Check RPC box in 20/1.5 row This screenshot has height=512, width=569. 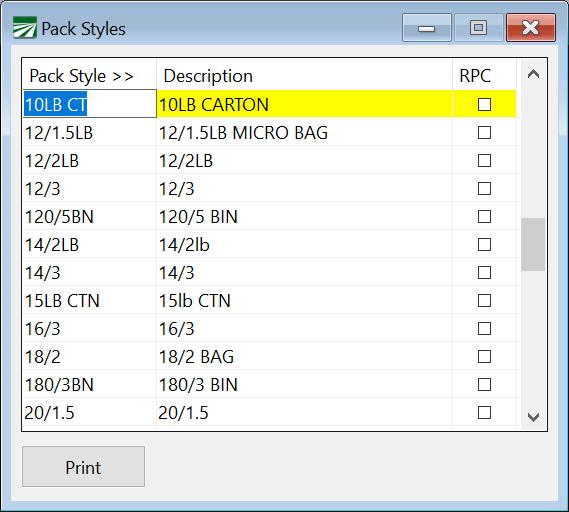[x=484, y=413]
